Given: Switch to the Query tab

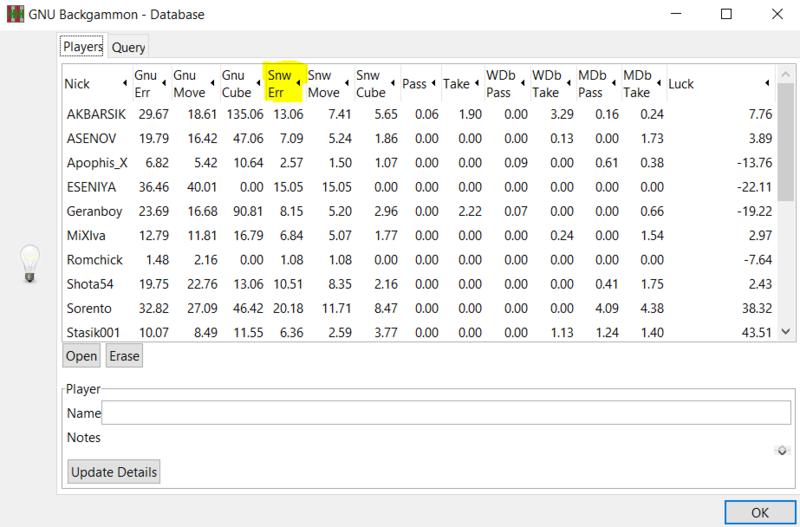Looking at the screenshot, I should click(x=129, y=47).
